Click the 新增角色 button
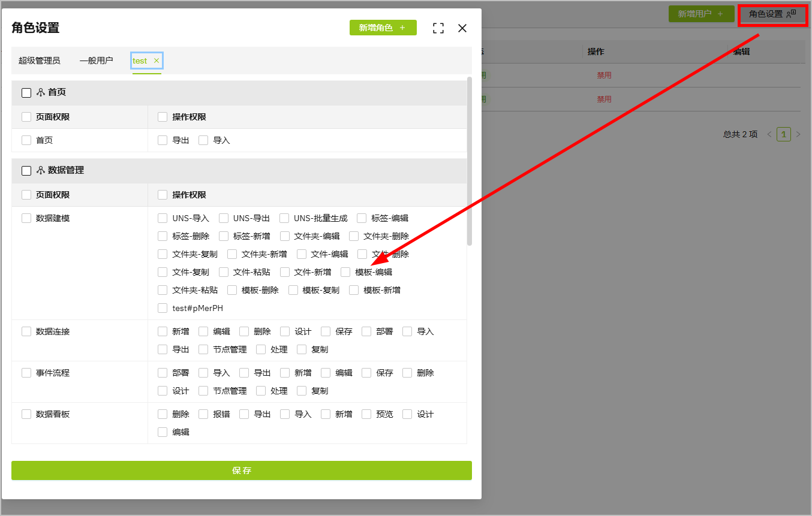This screenshot has height=516, width=812. point(383,28)
